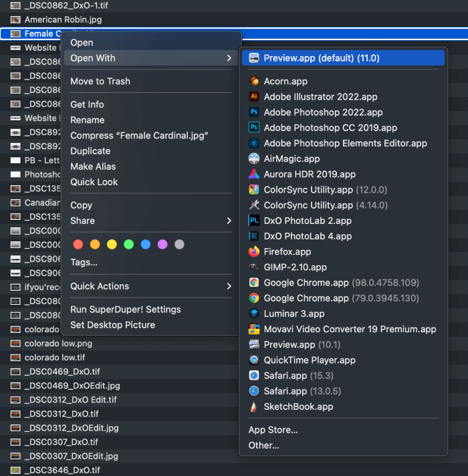Choose Move to Trash
Screen dimensions: 468x476
[100, 81]
